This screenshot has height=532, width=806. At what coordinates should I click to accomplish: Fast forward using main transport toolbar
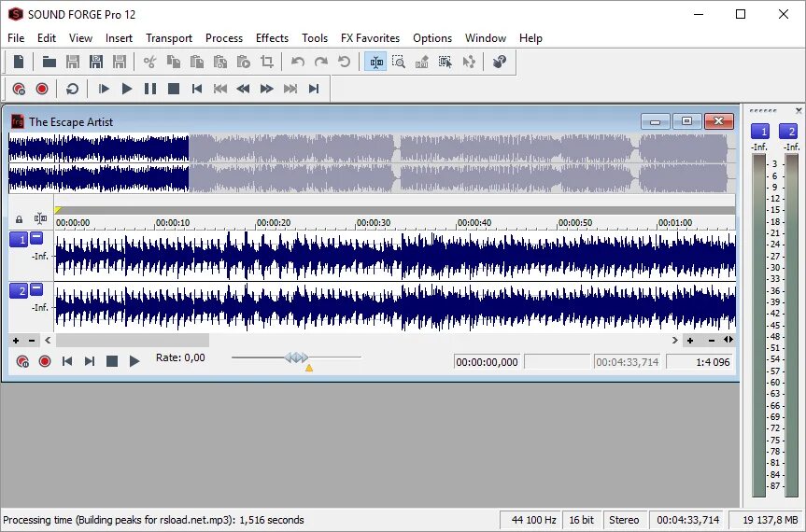coord(267,89)
